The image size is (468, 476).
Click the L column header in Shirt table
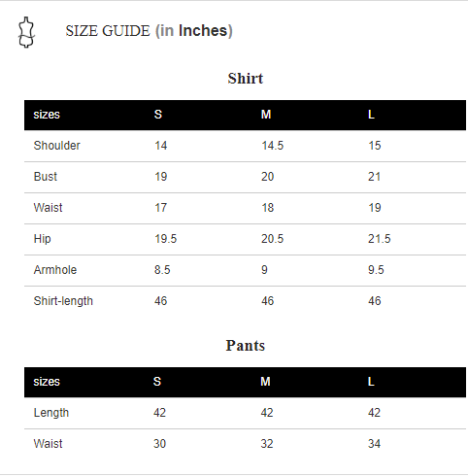pyautogui.click(x=371, y=115)
